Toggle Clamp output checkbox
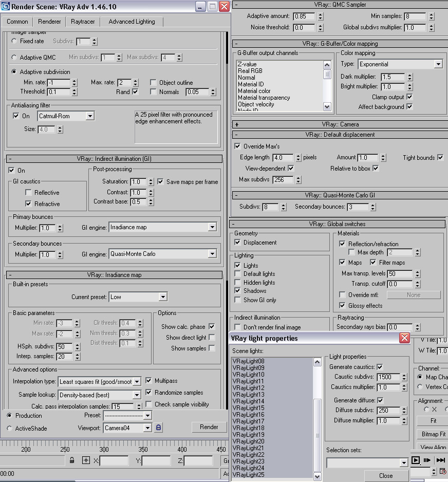This screenshot has height=482, width=448. [x=409, y=97]
